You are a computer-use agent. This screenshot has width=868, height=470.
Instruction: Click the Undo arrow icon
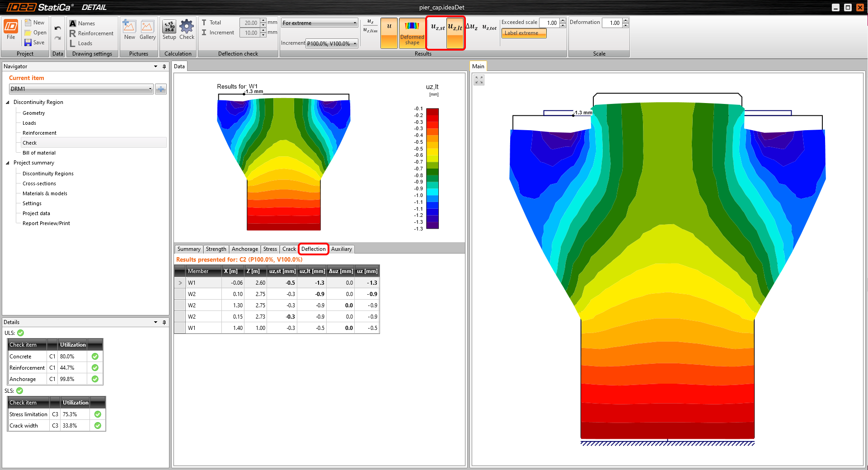[x=57, y=28]
